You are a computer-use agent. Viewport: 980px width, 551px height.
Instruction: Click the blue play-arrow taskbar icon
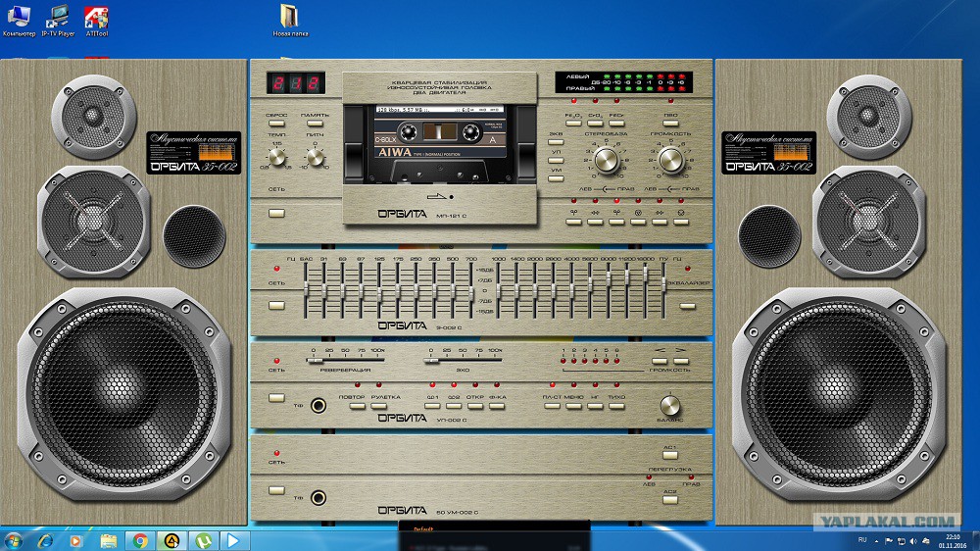coord(233,540)
